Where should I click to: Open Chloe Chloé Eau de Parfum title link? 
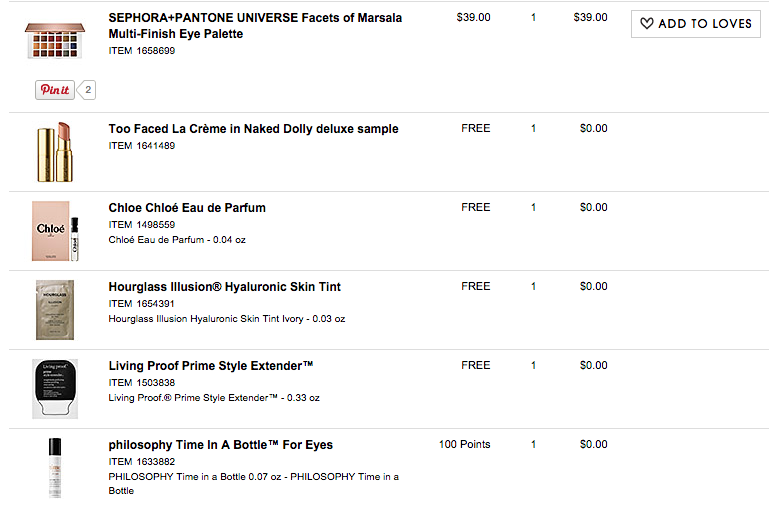point(187,208)
